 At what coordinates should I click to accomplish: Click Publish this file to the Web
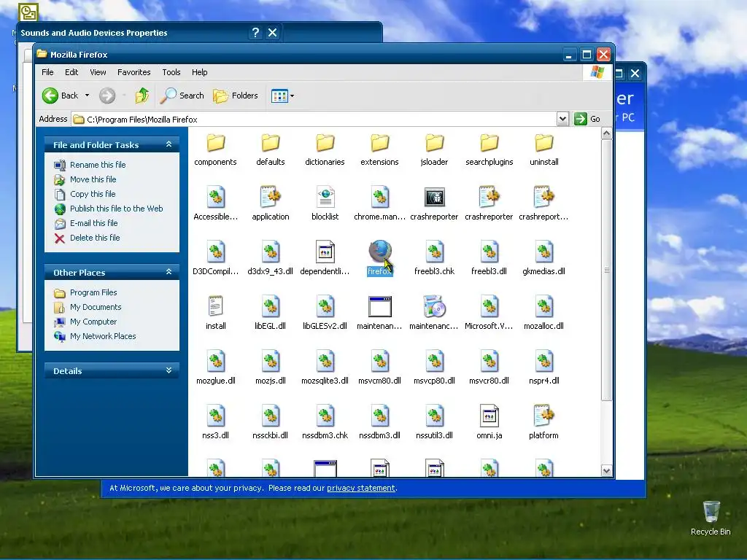[116, 209]
